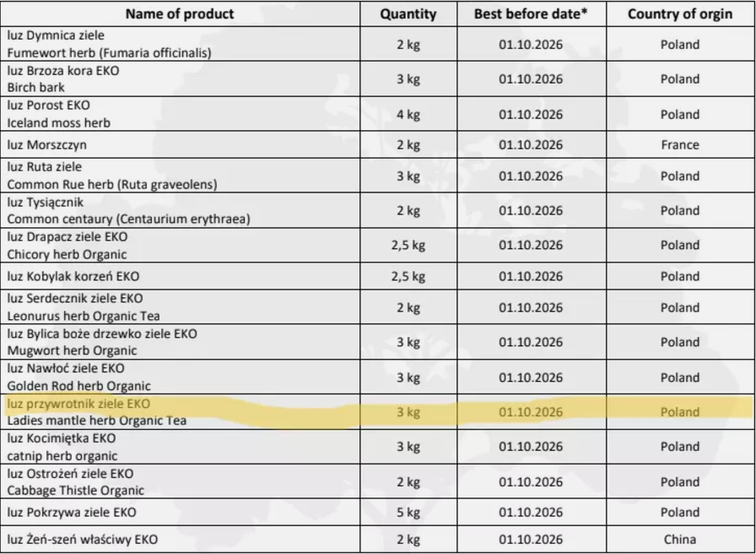This screenshot has width=756, height=554.
Task: Click the 'Common centaury' product cell
Action: pos(180,210)
